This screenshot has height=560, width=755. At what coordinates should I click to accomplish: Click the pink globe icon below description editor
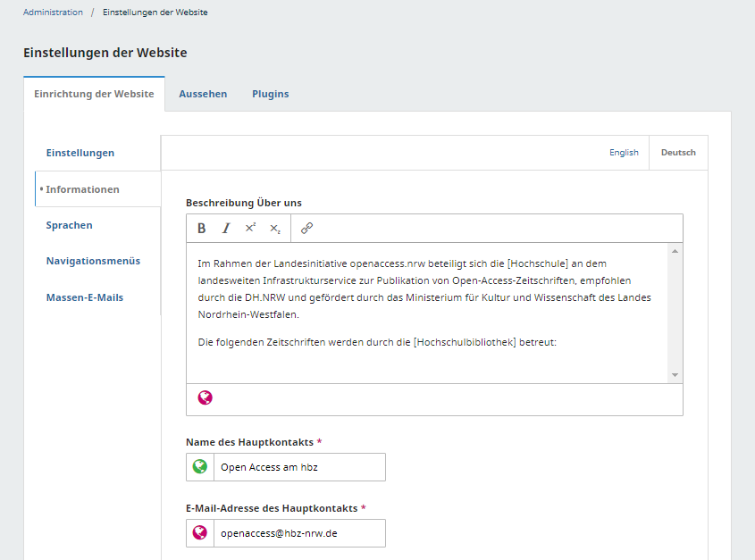206,398
